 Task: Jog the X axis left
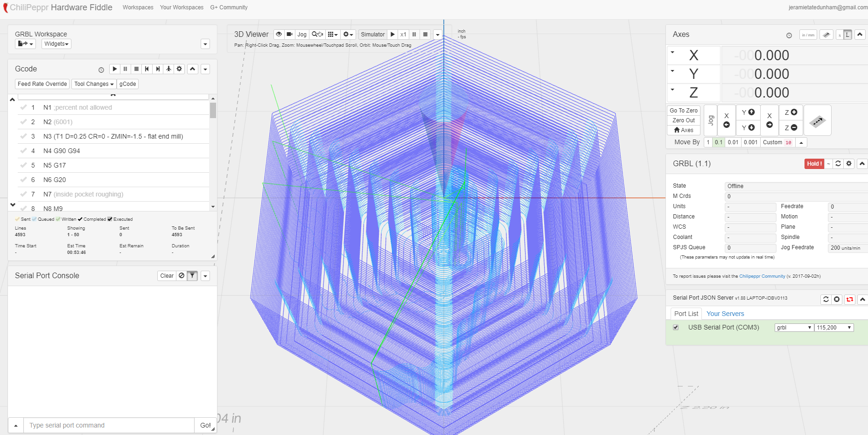click(x=726, y=120)
